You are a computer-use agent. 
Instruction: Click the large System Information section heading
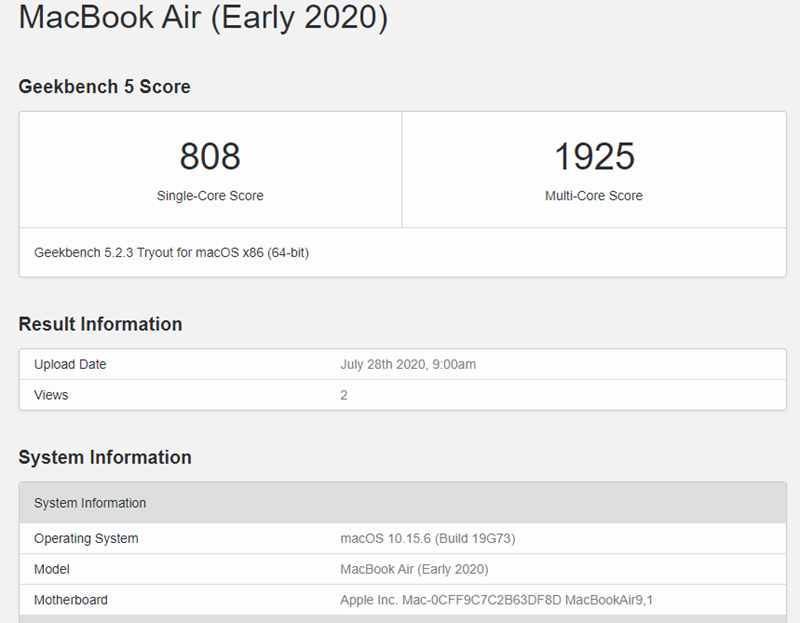[x=105, y=457]
